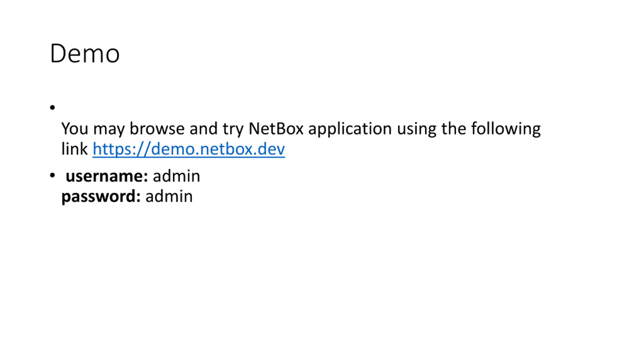The width and height of the screenshot is (644, 362).
Task: Click the bold password: label
Action: point(101,196)
